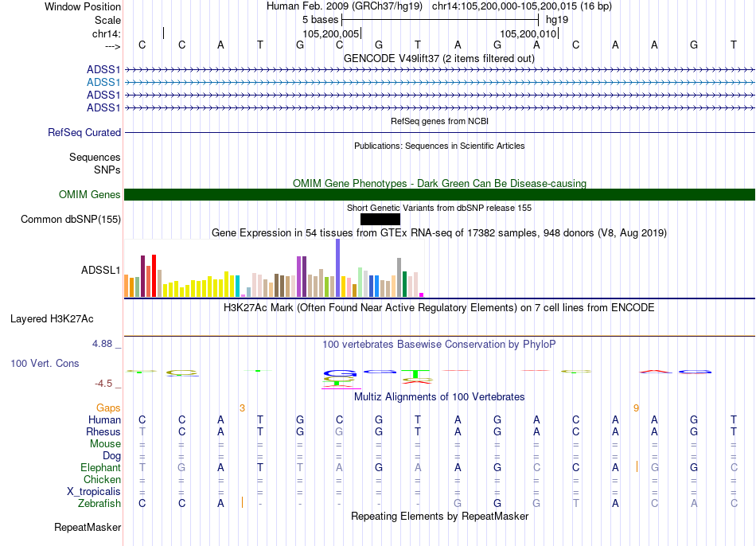Select the Chicken alignment row label
The height and width of the screenshot is (546, 756).
[102, 480]
